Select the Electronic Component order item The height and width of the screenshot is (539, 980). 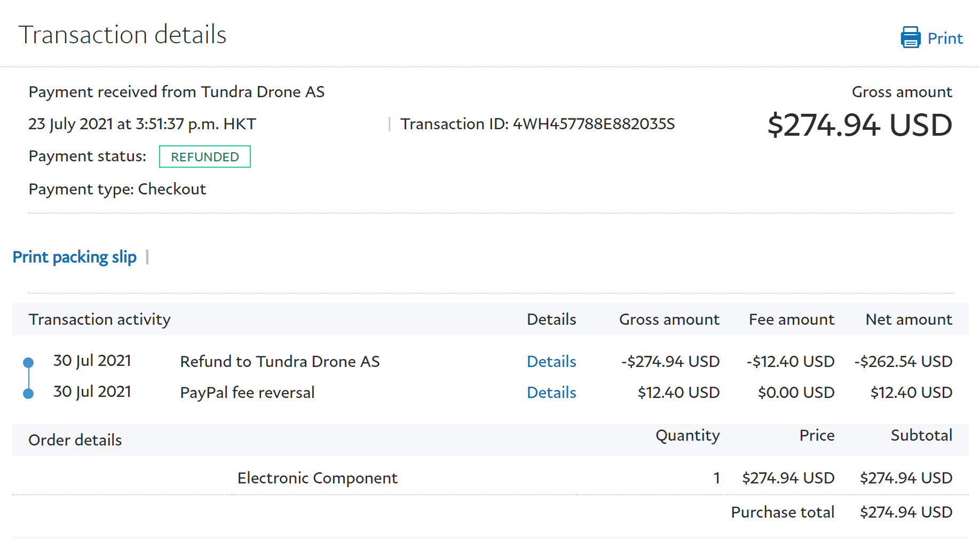[x=317, y=478]
